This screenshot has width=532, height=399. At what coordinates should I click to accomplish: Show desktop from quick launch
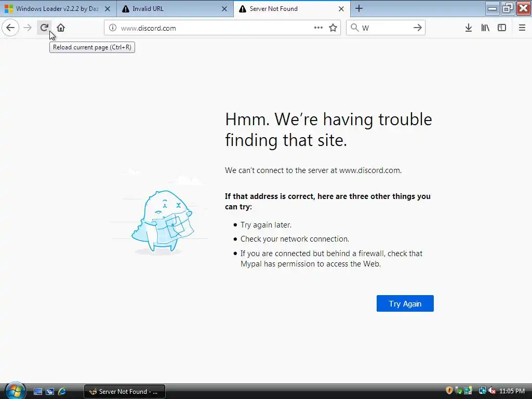click(37, 391)
